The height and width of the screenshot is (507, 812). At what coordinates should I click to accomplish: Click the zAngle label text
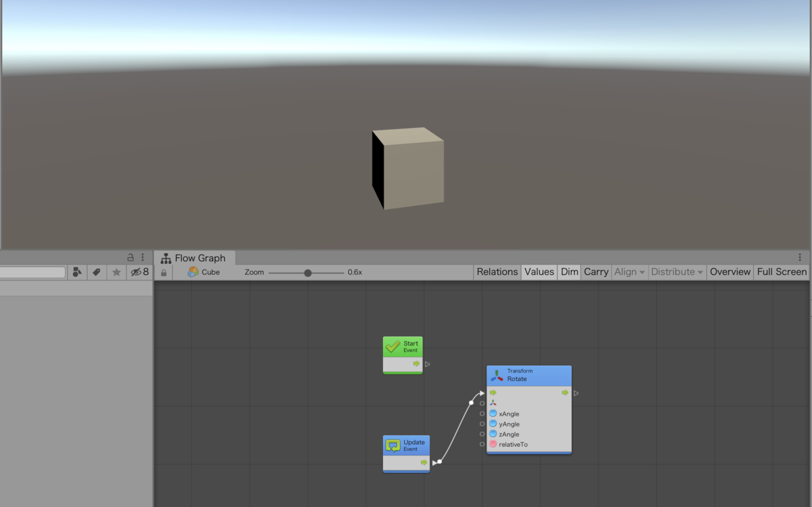pyautogui.click(x=509, y=434)
